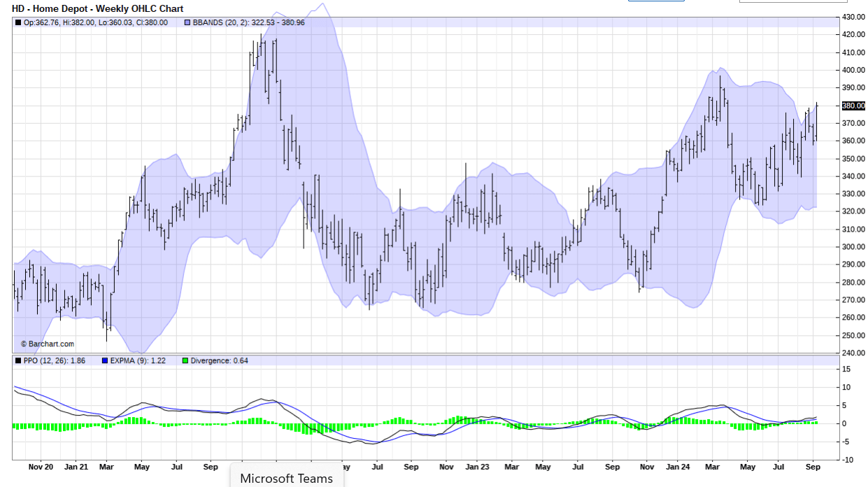Viewport: 868px width, 487px height.
Task: Click the 320.00 price axis label
Action: coord(853,212)
